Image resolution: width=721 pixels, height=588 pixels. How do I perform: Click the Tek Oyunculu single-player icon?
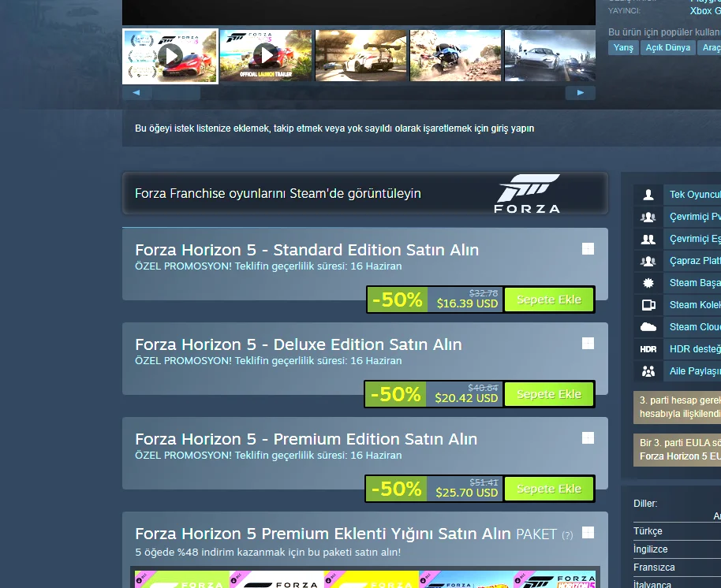[648, 195]
